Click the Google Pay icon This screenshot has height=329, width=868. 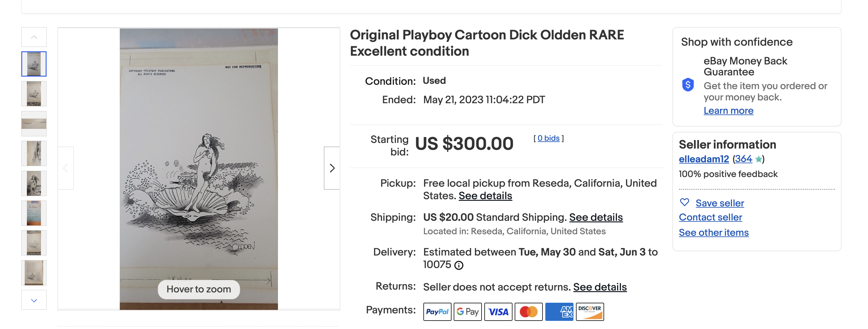[x=467, y=311]
